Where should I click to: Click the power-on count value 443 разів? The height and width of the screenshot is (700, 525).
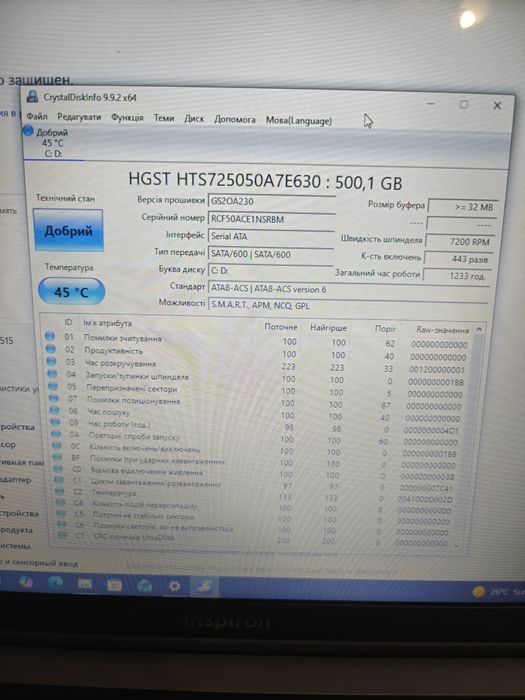pyautogui.click(x=458, y=259)
